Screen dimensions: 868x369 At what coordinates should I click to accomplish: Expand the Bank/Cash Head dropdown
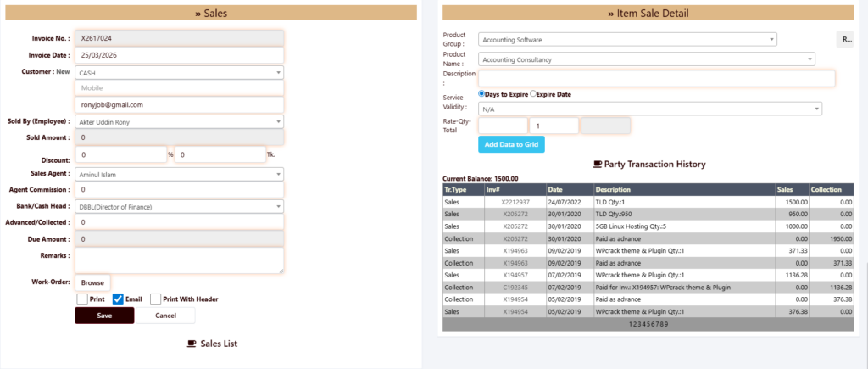click(x=179, y=206)
